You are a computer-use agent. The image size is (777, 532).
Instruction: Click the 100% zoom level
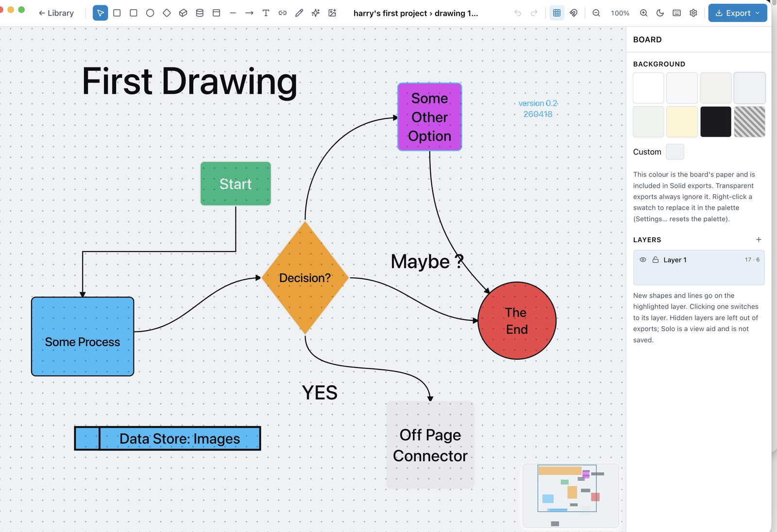(620, 13)
